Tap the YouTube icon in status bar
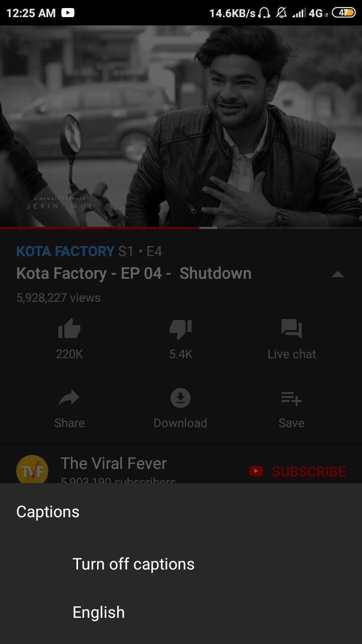This screenshot has height=644, width=362. click(68, 13)
